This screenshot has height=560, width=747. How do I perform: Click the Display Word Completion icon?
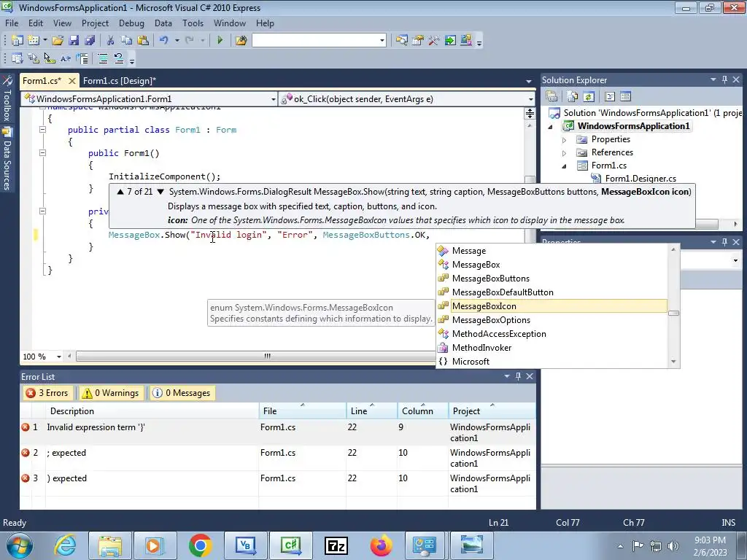tap(65, 58)
